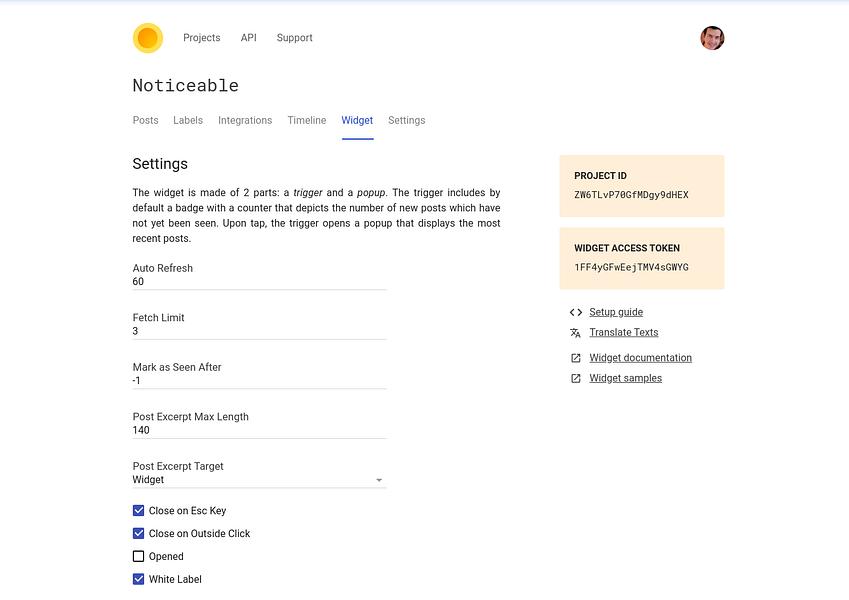Open the user avatar menu
Screen dimensions: 849x600
pos(712,38)
